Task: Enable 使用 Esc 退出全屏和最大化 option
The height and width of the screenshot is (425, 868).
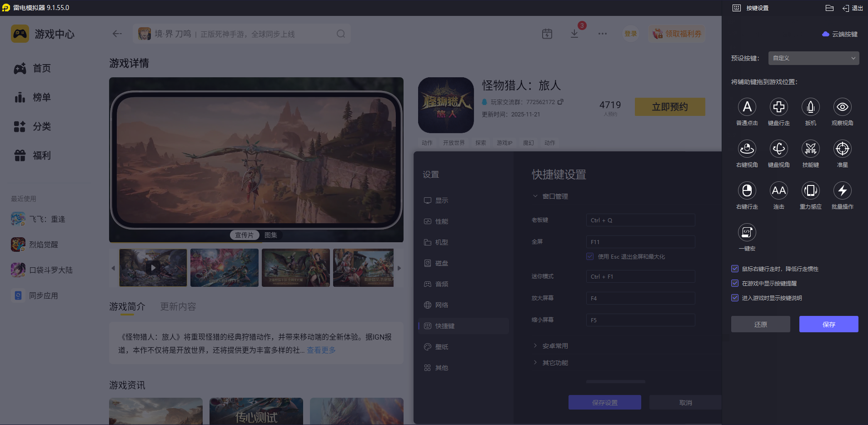Action: coord(590,256)
